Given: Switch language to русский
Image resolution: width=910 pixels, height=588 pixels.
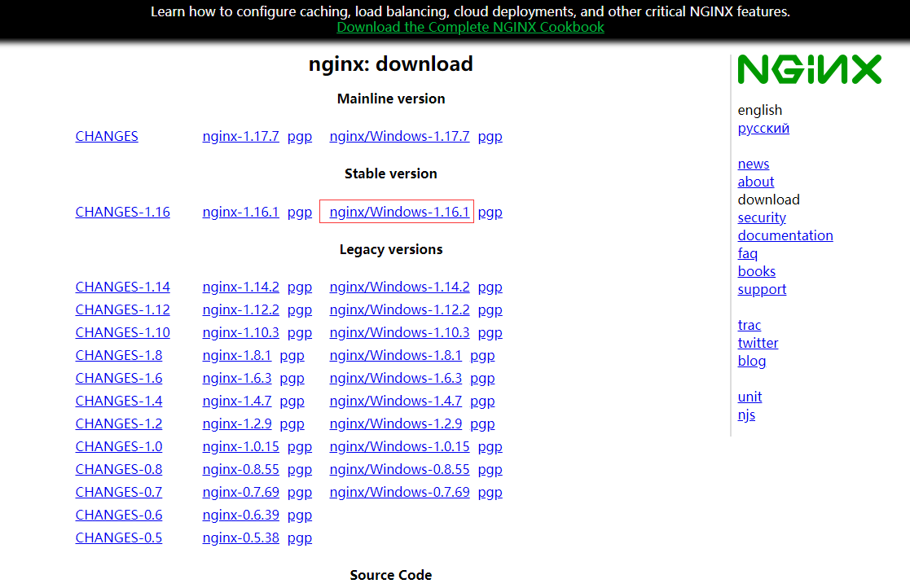Looking at the screenshot, I should 763,128.
